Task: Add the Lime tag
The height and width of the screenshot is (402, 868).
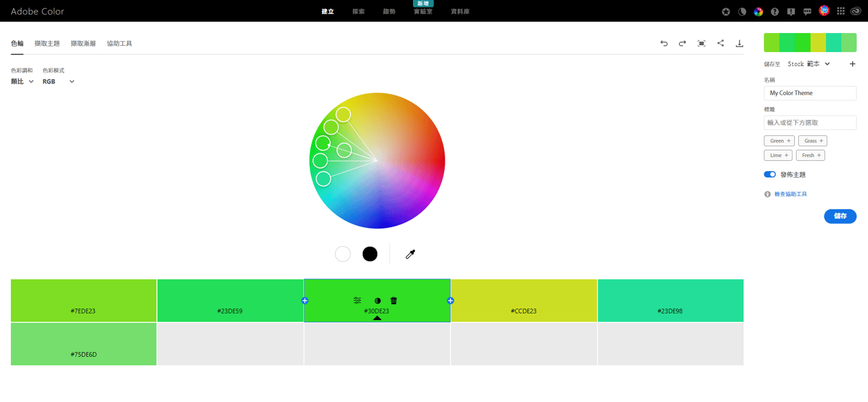Action: pos(778,155)
